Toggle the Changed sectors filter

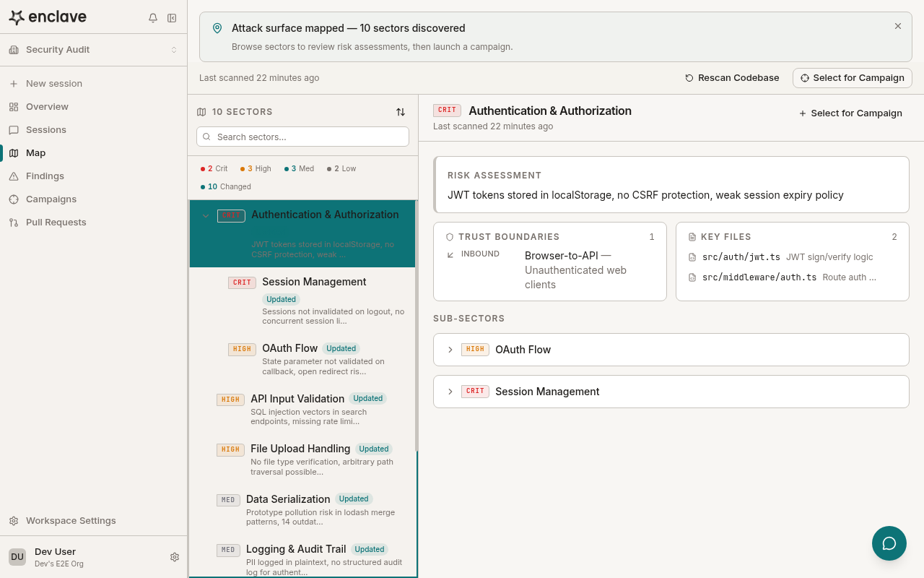coord(227,186)
